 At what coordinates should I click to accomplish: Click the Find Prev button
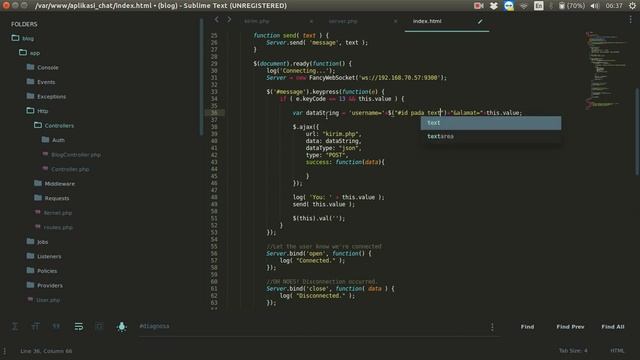[570, 327]
